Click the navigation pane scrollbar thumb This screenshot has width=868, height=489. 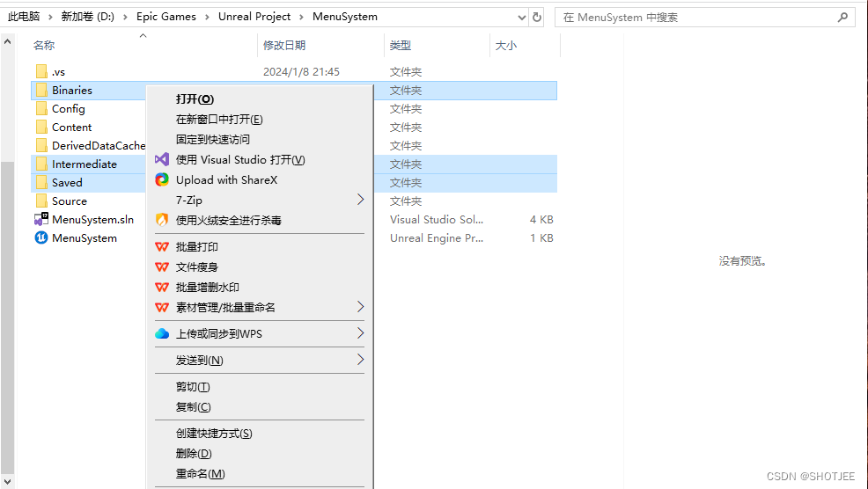(7, 317)
